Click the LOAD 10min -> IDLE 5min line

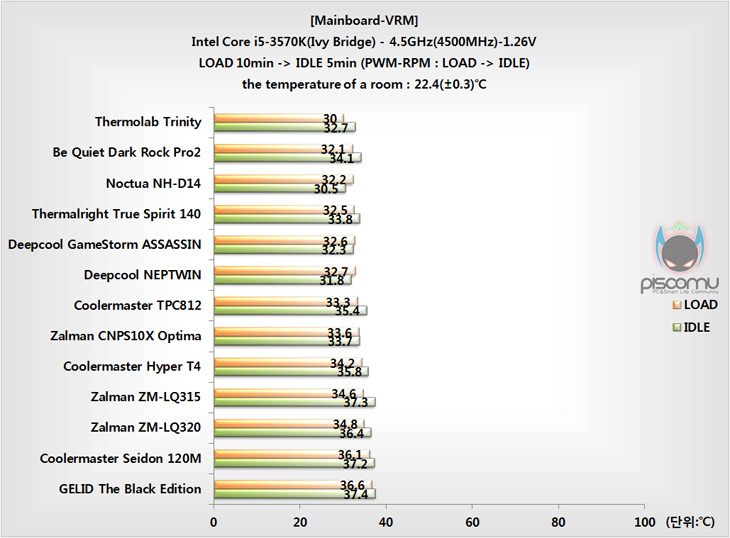coord(364,63)
